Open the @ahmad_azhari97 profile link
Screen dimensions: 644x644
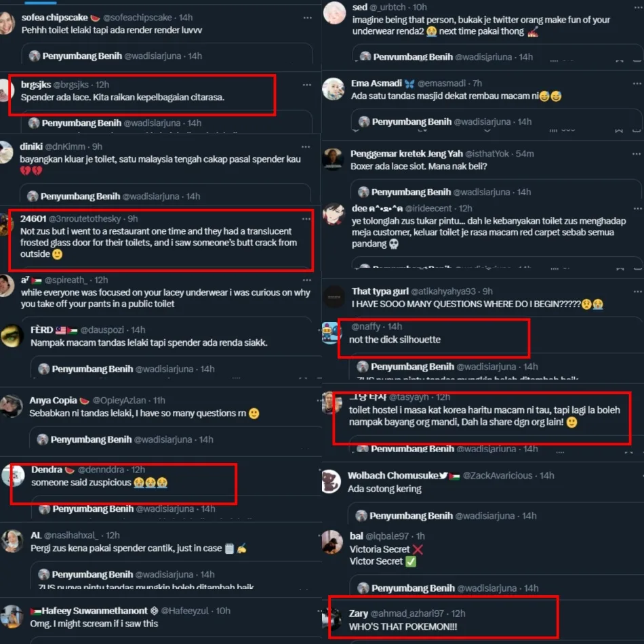coord(407,613)
